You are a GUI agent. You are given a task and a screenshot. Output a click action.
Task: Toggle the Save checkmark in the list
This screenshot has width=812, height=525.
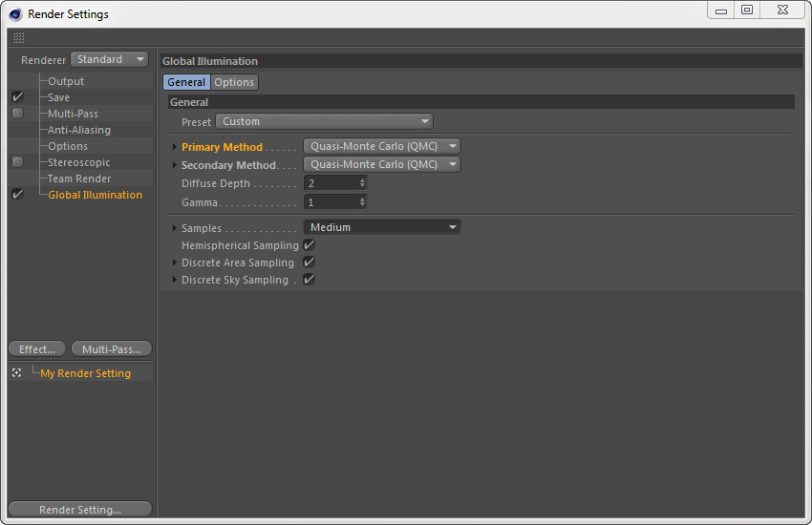[x=17, y=97]
